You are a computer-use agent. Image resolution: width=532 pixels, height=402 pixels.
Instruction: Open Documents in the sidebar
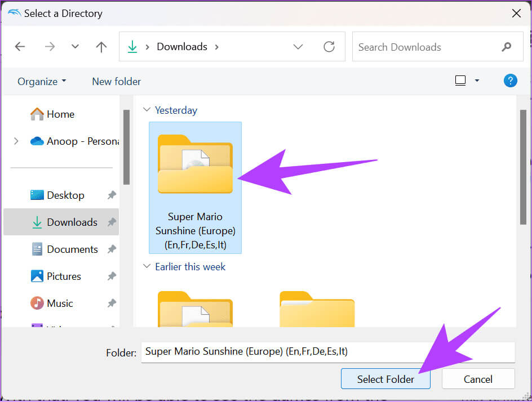[64, 249]
